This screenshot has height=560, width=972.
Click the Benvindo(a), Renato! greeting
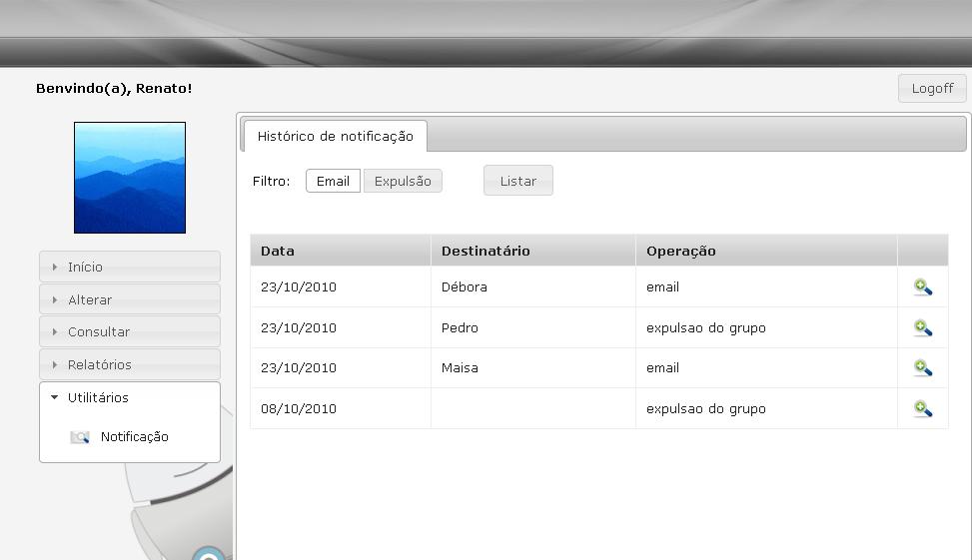click(x=114, y=89)
